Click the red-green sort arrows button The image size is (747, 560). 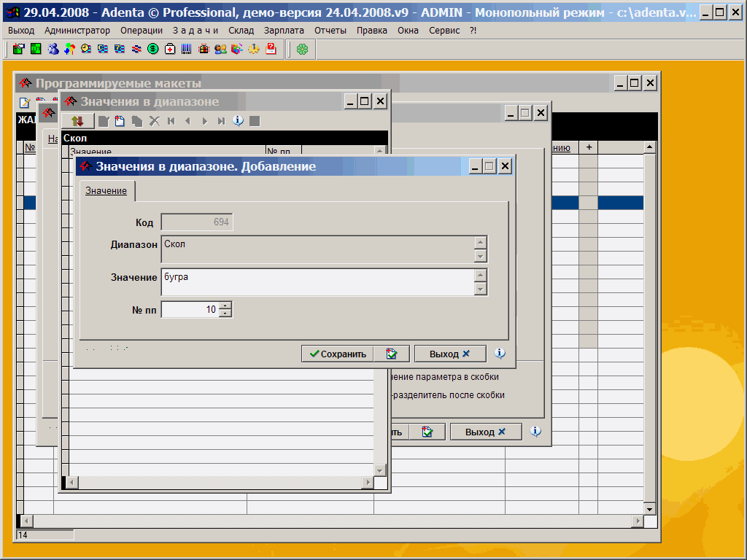(77, 121)
